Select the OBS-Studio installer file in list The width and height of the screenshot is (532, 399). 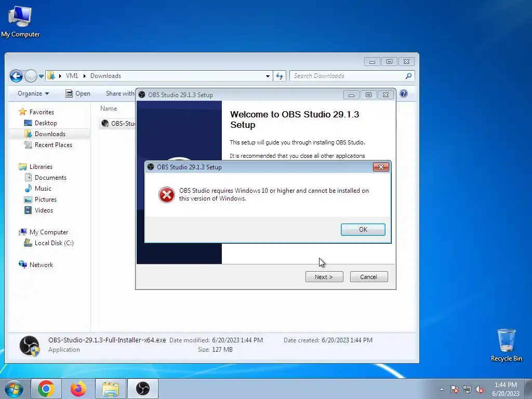(x=118, y=124)
